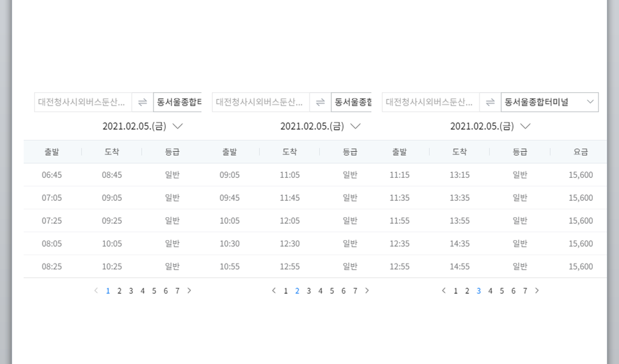619x364 pixels.
Task: Select the 11:35 departure time
Action: (x=399, y=198)
